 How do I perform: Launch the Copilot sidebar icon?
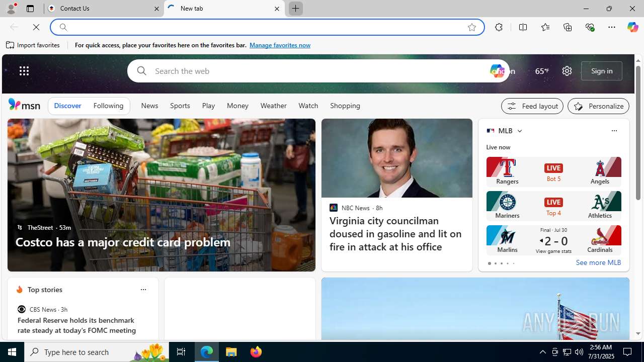pyautogui.click(x=632, y=27)
